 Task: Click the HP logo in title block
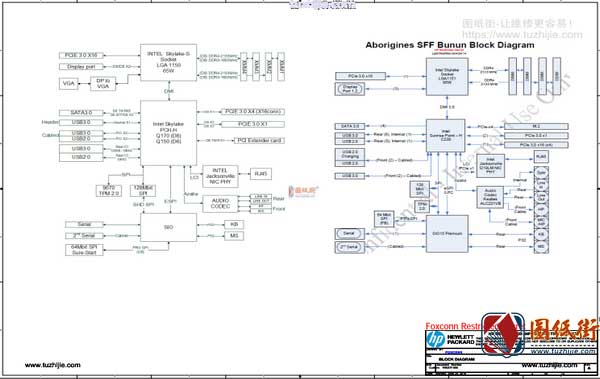(x=436, y=339)
